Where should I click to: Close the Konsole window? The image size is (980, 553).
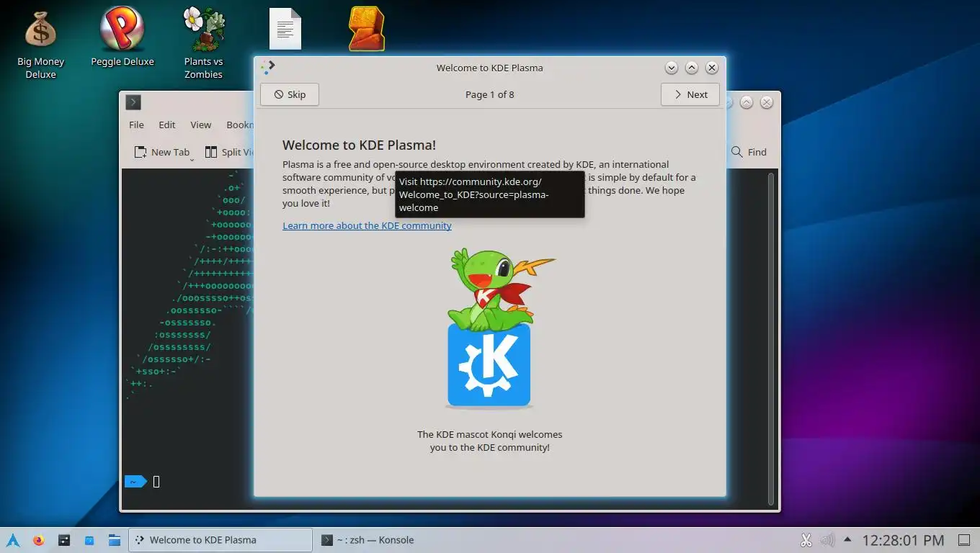pyautogui.click(x=767, y=102)
